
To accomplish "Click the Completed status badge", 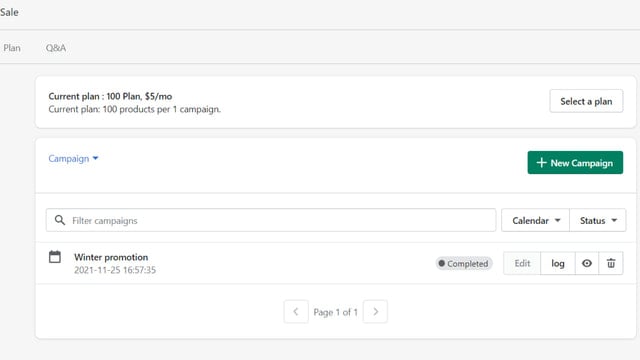I will click(x=464, y=264).
